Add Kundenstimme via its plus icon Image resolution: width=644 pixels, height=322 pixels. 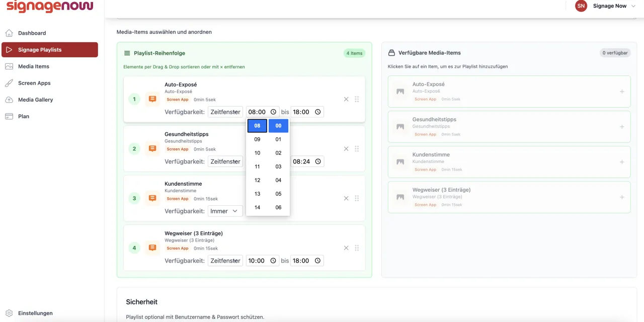pyautogui.click(x=622, y=162)
